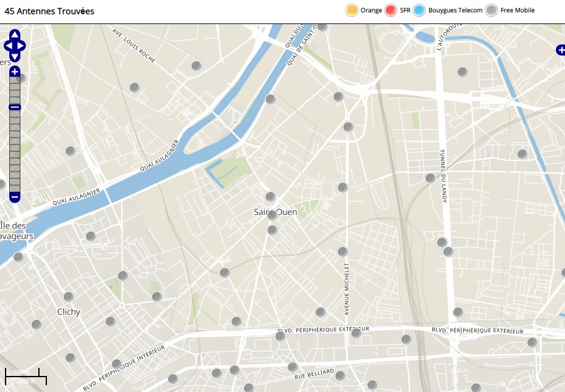Pan the map down with arrow
Screen dimensions: 565x392
15,56
